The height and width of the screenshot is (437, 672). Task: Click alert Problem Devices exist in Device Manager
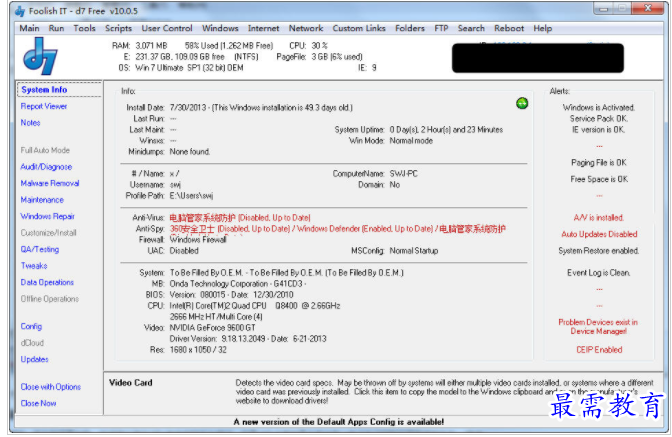pyautogui.click(x=598, y=326)
